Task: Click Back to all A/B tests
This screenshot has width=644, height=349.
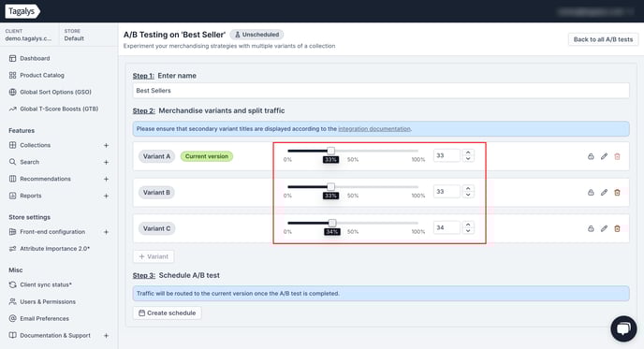Action: click(x=603, y=39)
